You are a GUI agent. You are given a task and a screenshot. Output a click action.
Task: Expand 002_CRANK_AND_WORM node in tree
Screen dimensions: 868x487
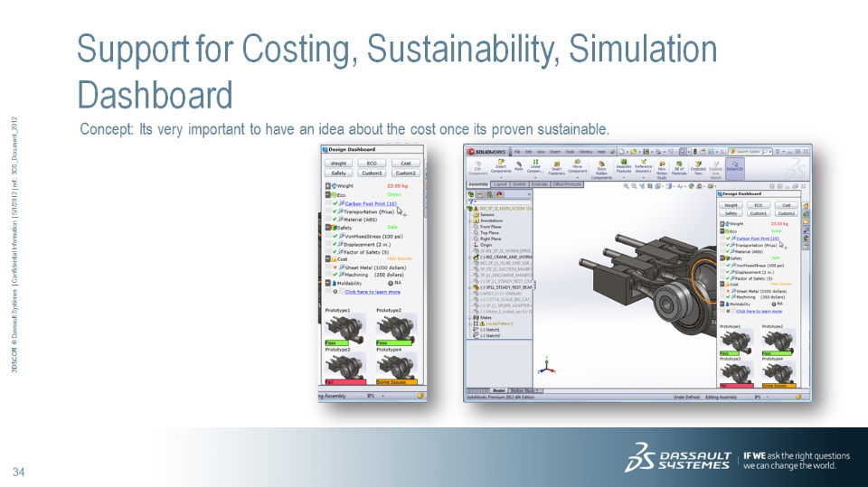(x=470, y=257)
